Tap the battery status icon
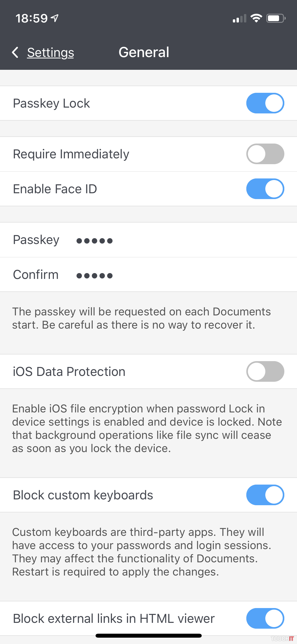 (x=276, y=18)
